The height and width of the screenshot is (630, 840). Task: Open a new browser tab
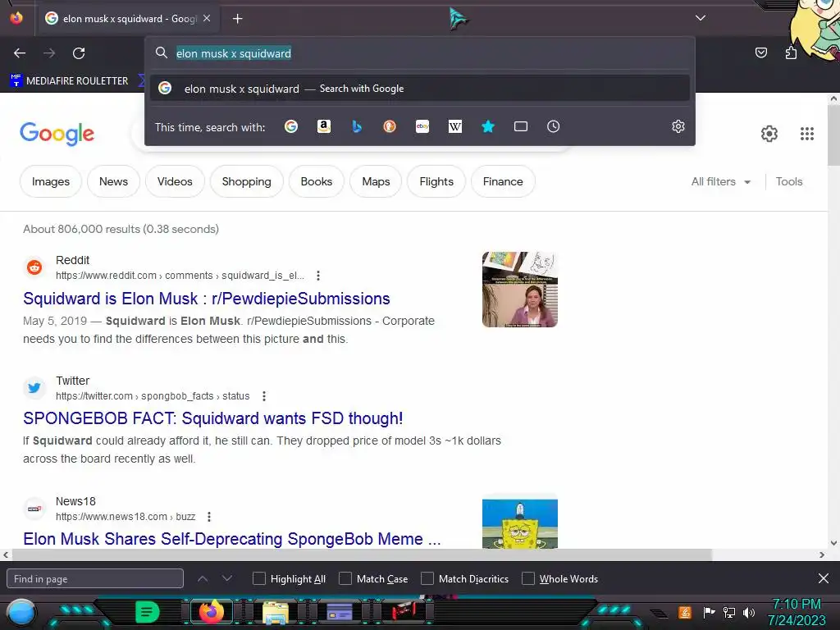click(237, 19)
